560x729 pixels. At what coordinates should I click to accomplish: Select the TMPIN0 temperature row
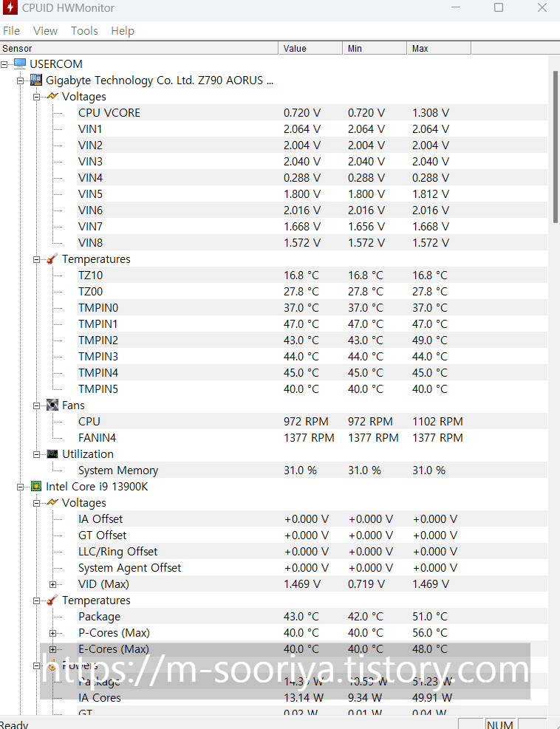tap(313, 308)
